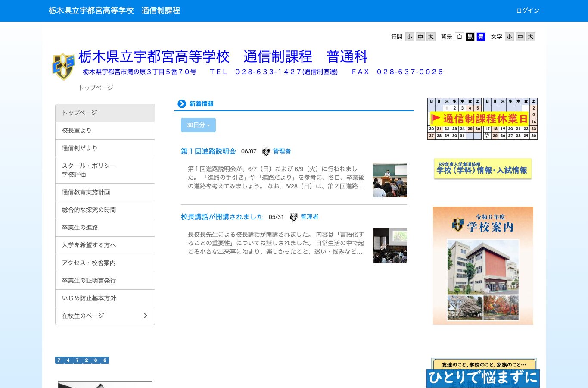Viewport: 588px width, 388px height.
Task: Open トップページ sidebar menu item
Action: (x=105, y=113)
